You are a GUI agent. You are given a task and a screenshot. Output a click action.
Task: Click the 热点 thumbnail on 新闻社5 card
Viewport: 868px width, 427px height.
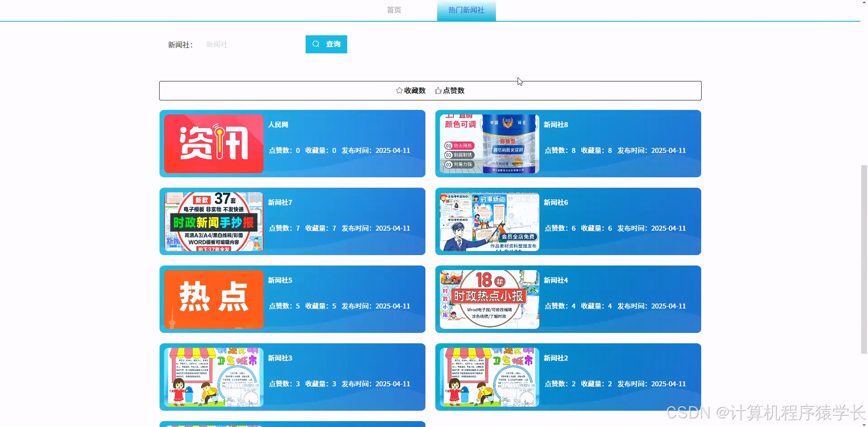[213, 299]
